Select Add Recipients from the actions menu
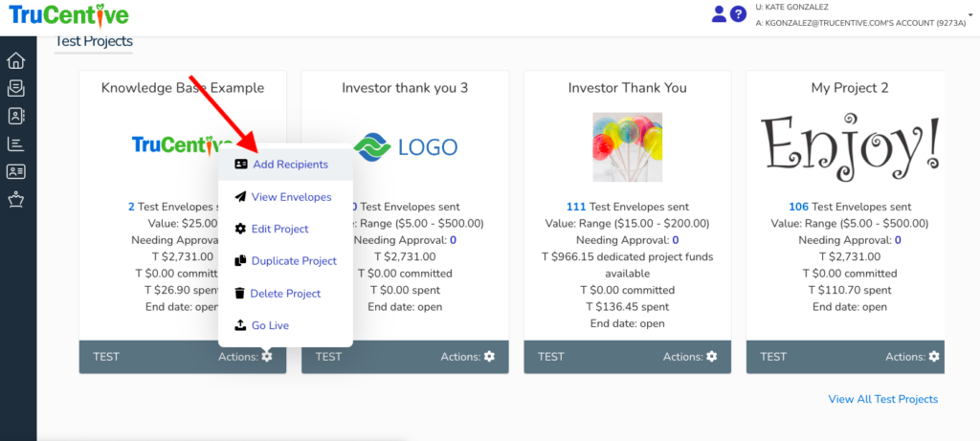 click(x=290, y=165)
